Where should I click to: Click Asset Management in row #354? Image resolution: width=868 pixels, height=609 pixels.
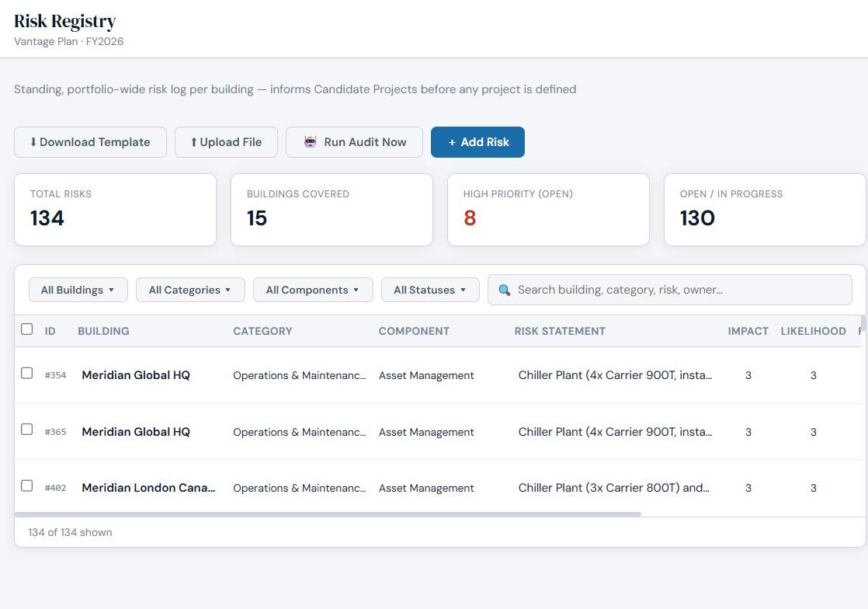(x=426, y=375)
